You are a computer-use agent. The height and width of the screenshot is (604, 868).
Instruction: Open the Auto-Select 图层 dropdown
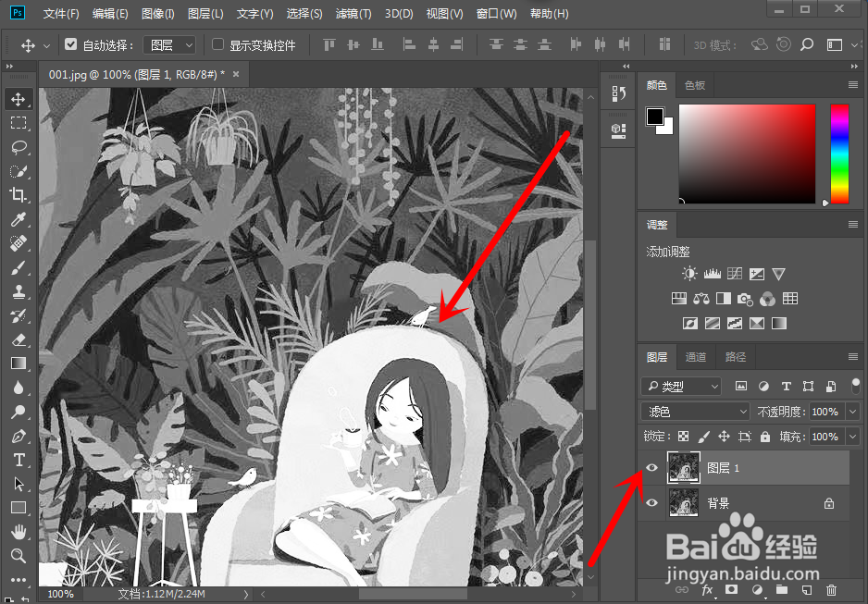169,44
